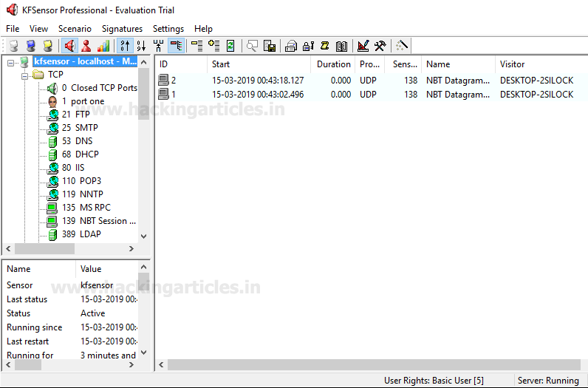Click the open book toolbar icon

point(341,46)
